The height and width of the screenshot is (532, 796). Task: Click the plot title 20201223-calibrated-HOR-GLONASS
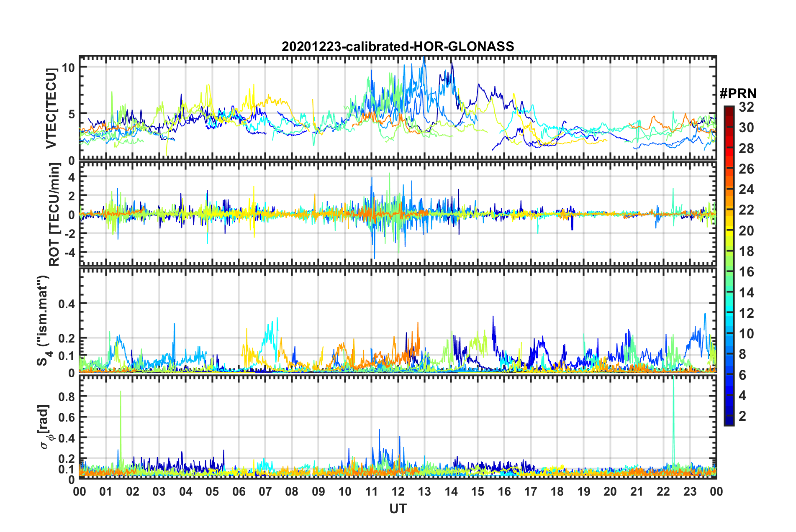pos(398,46)
